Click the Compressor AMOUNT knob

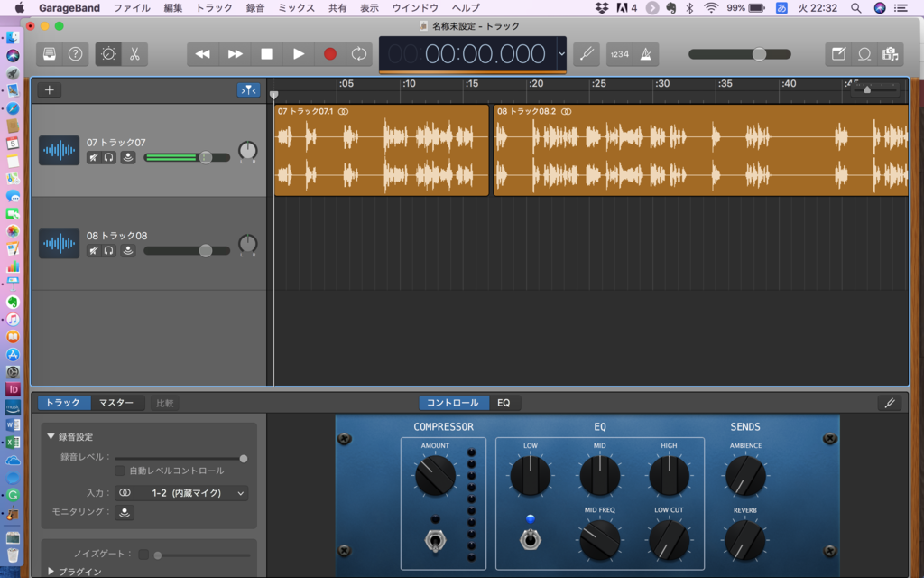coord(435,476)
